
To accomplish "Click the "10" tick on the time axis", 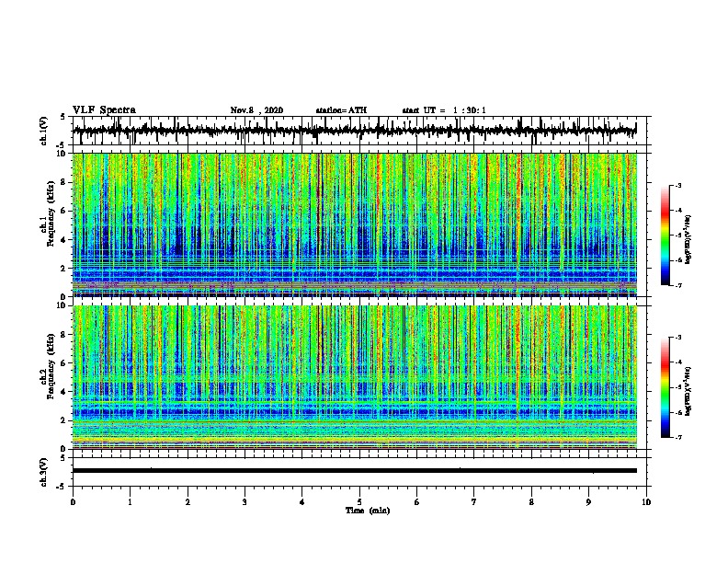I will [x=646, y=502].
